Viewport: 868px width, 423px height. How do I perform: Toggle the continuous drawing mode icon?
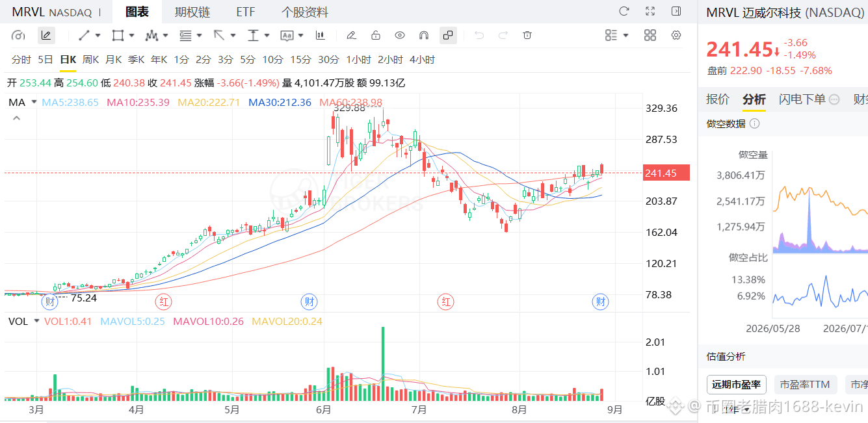pyautogui.click(x=448, y=35)
